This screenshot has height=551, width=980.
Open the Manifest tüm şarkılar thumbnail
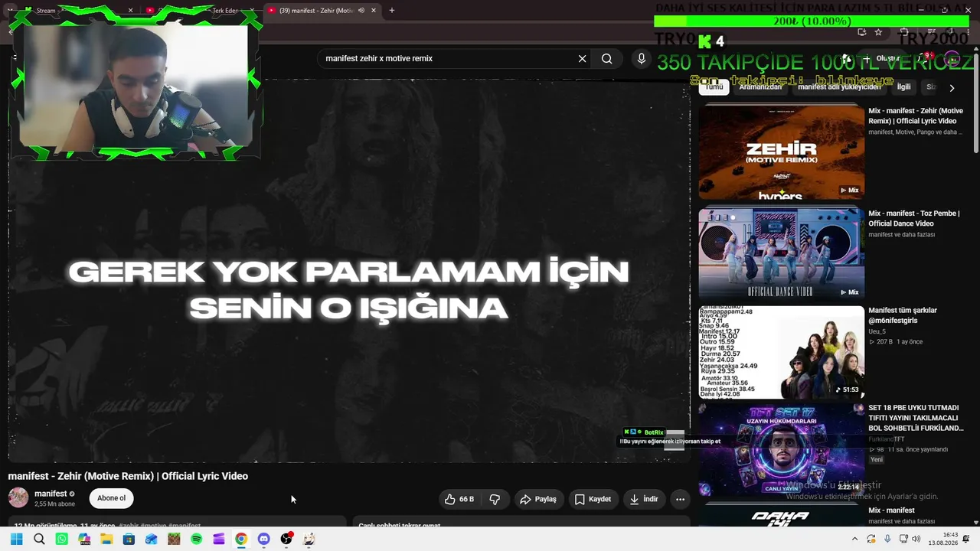pyautogui.click(x=781, y=352)
